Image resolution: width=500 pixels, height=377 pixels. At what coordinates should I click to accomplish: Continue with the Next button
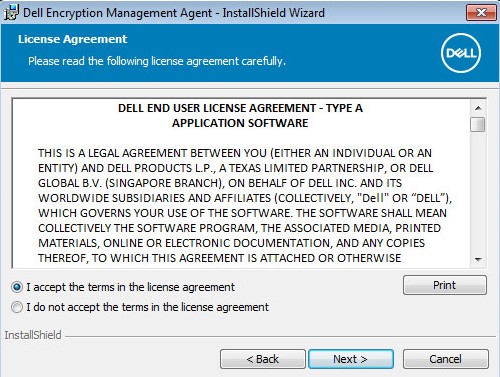[x=351, y=359]
